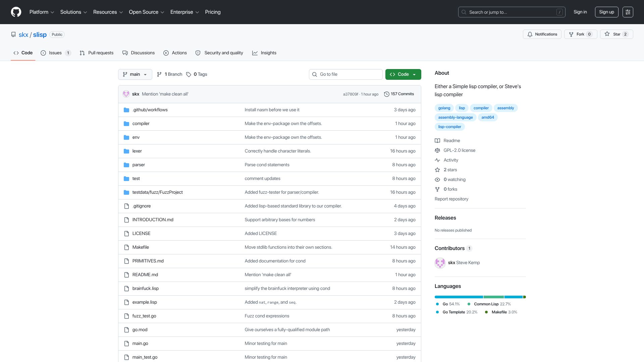Switch to the Pull requests tab
The width and height of the screenshot is (644, 362).
tap(97, 53)
